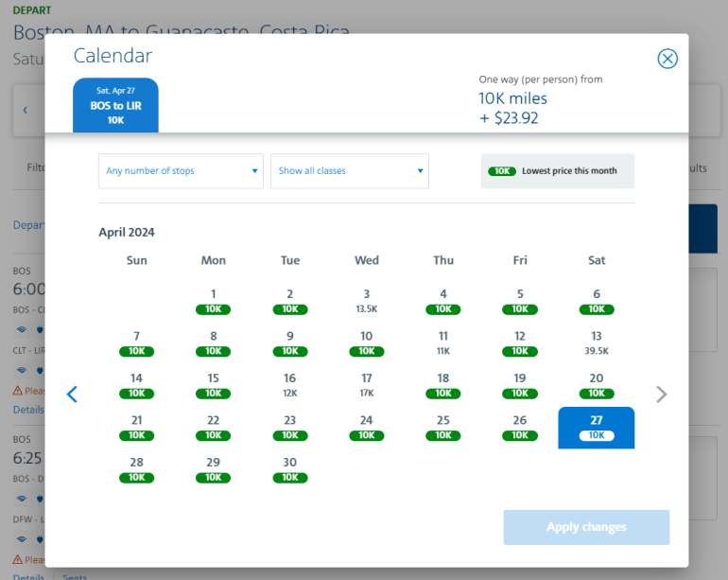Select the BOS to LIR tab
The height and width of the screenshot is (580, 728).
115,106
